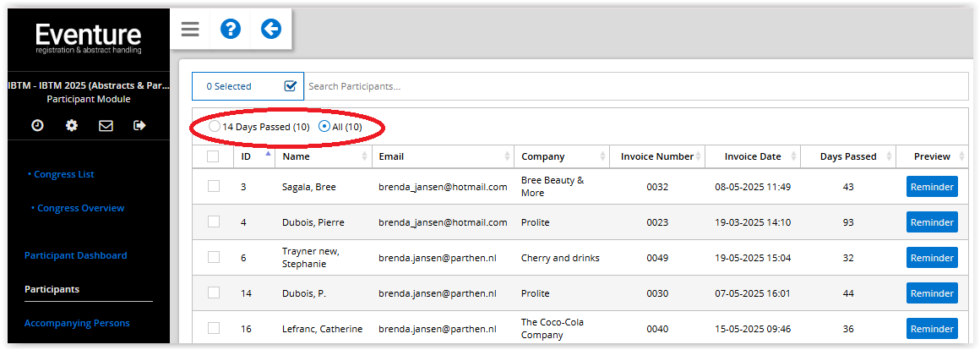Open the Congress List link
This screenshot has width=980, height=350.
click(63, 174)
